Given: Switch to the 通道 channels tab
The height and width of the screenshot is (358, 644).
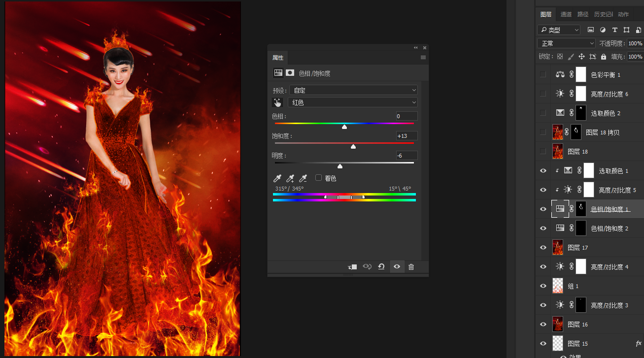Looking at the screenshot, I should click(566, 14).
